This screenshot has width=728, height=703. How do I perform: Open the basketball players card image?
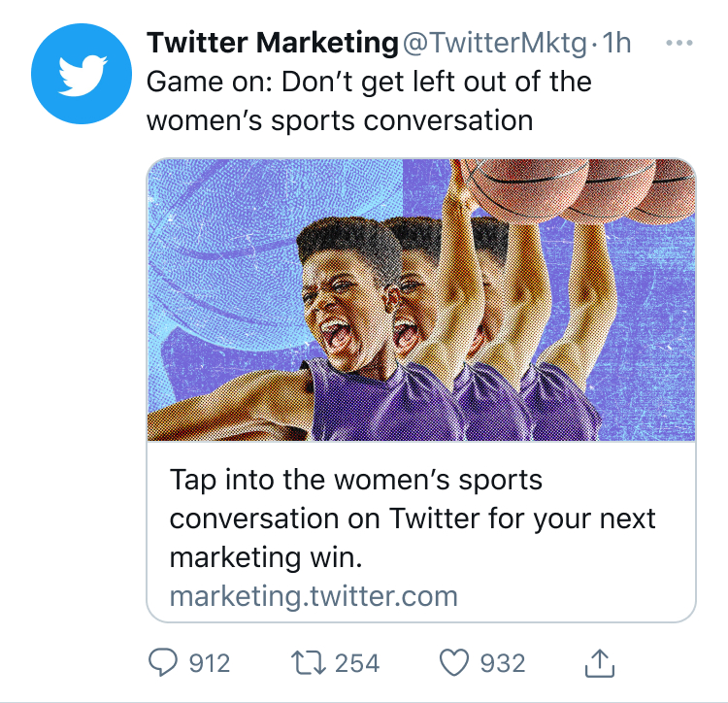pyautogui.click(x=421, y=299)
